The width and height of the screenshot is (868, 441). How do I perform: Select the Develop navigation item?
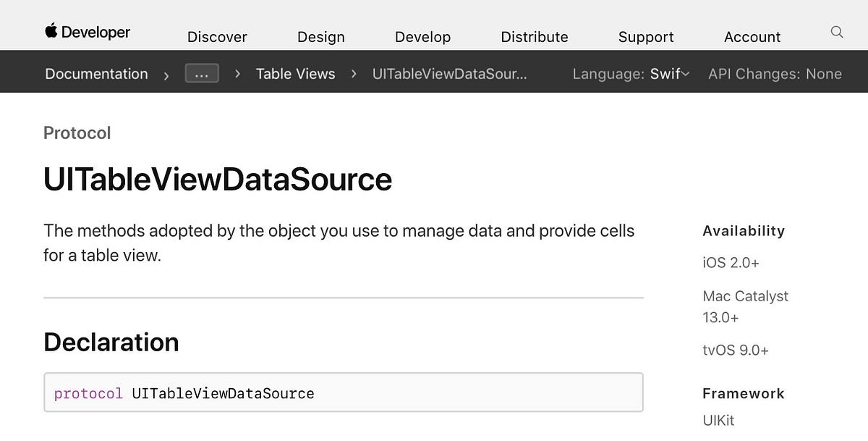(x=422, y=37)
